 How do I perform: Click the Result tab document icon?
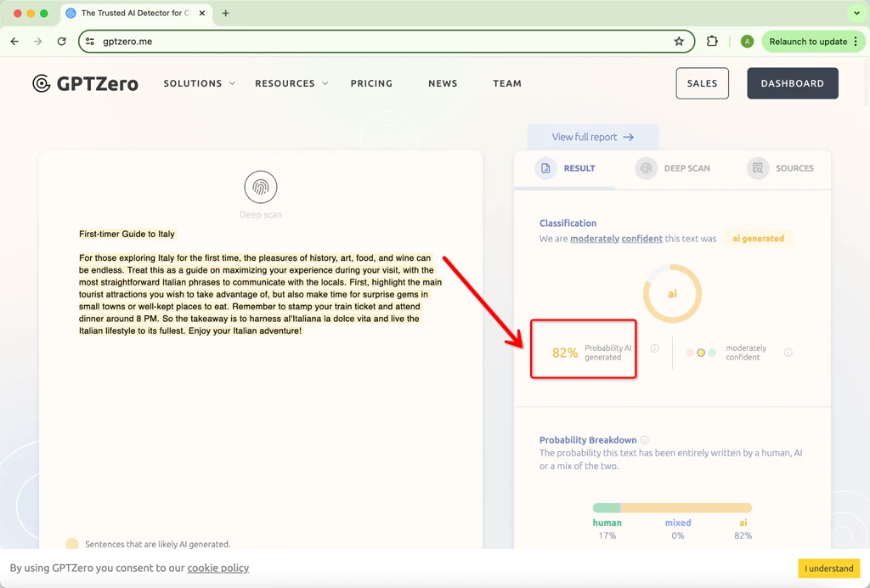(545, 168)
